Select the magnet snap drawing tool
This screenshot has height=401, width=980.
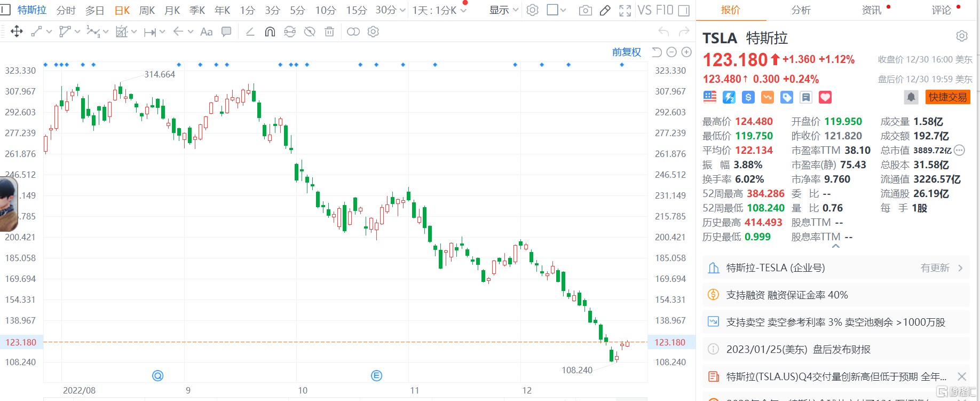270,32
